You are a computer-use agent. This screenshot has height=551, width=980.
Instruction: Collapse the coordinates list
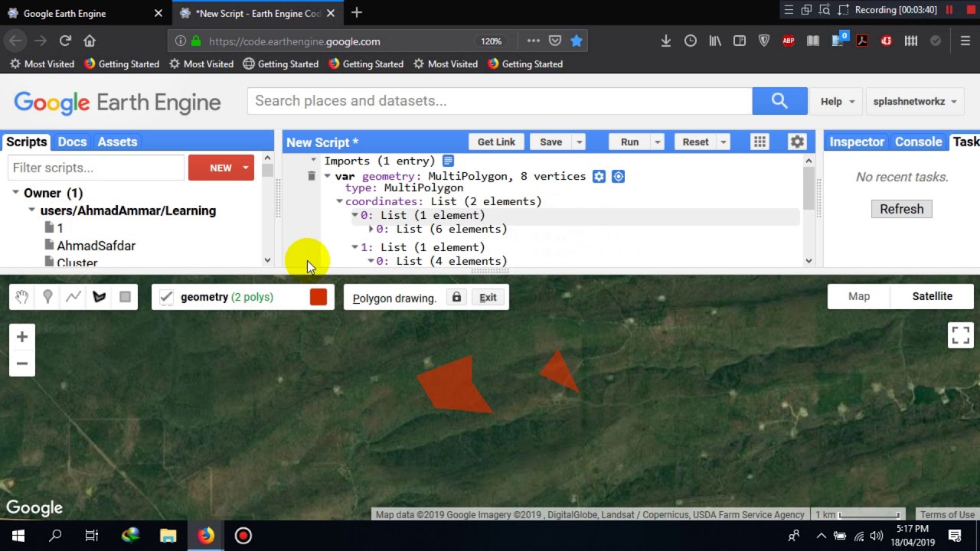(x=339, y=201)
